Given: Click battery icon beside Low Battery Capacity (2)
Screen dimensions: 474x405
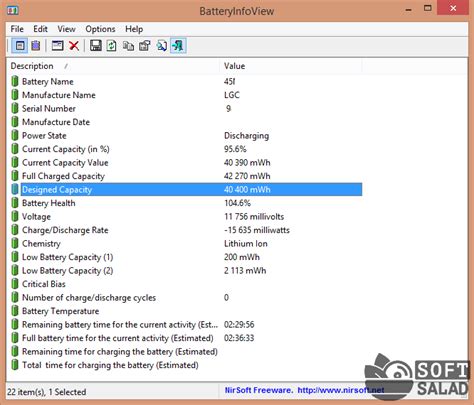Looking at the screenshot, I should (x=15, y=270).
